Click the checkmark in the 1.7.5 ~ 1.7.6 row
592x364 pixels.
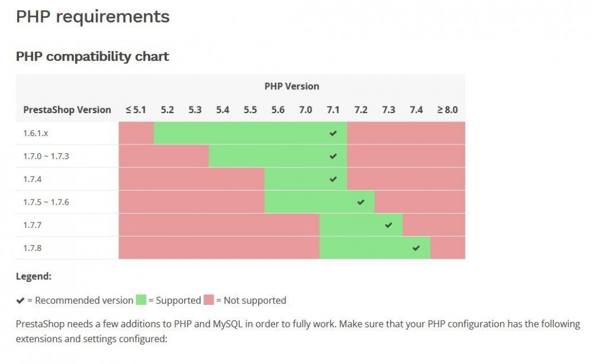361,202
